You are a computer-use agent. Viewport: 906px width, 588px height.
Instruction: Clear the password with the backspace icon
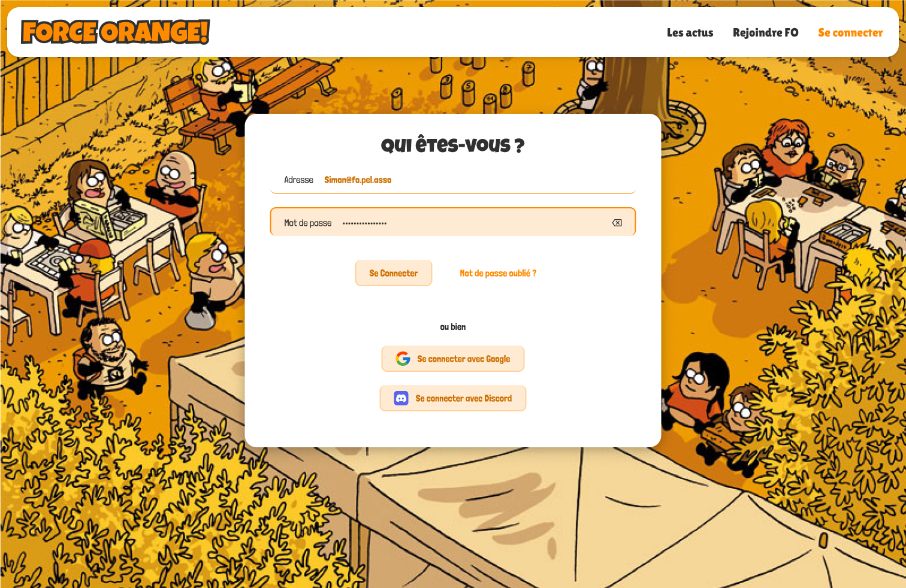click(617, 223)
